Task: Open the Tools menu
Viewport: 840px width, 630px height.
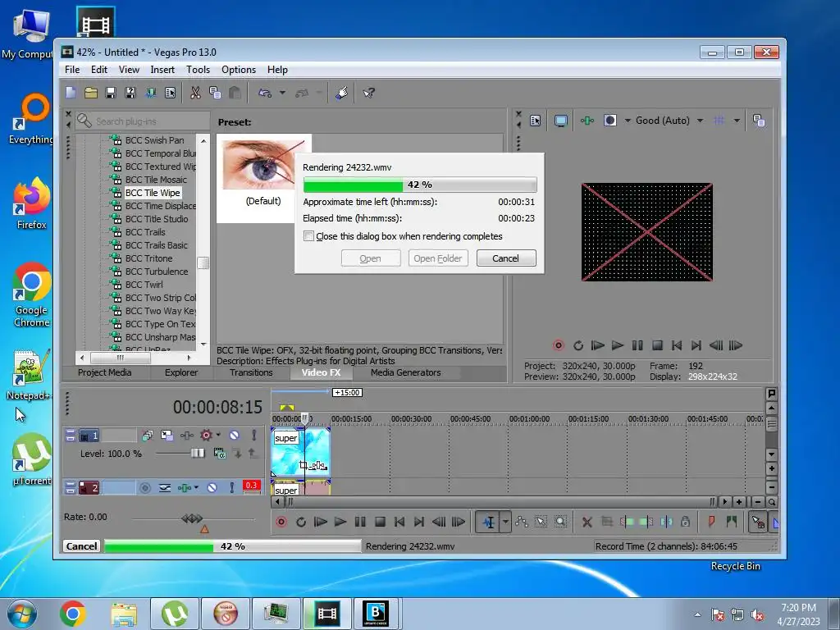Action: [198, 70]
